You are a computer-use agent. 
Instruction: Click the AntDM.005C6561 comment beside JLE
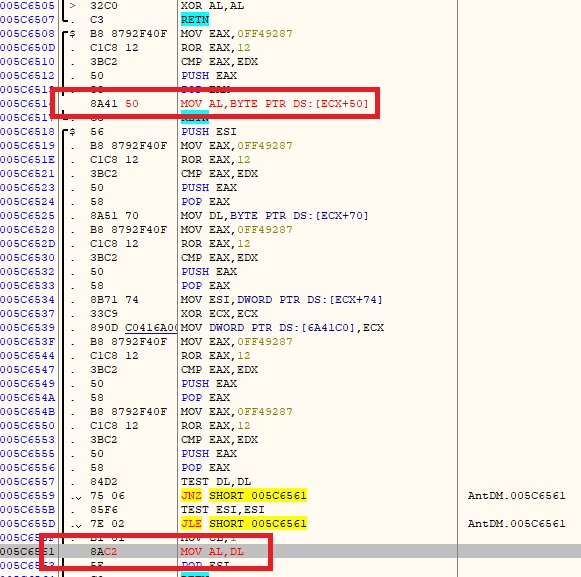click(516, 524)
